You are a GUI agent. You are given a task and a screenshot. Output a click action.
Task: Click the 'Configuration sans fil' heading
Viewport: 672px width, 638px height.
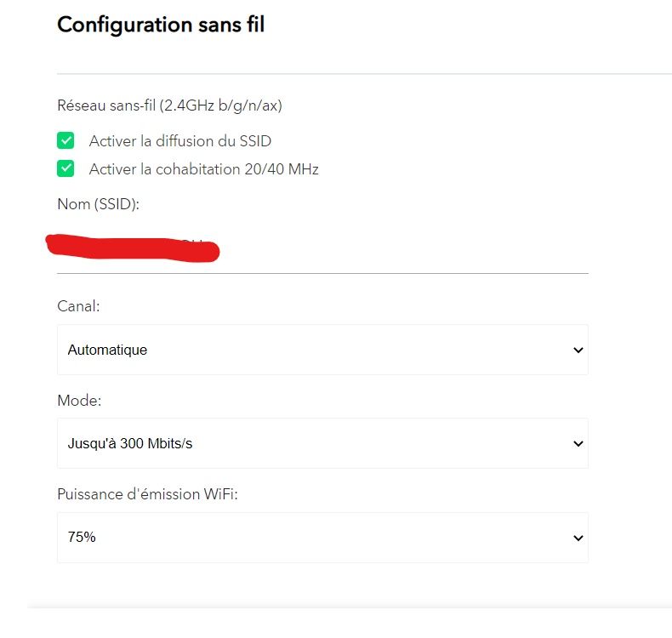tap(161, 26)
